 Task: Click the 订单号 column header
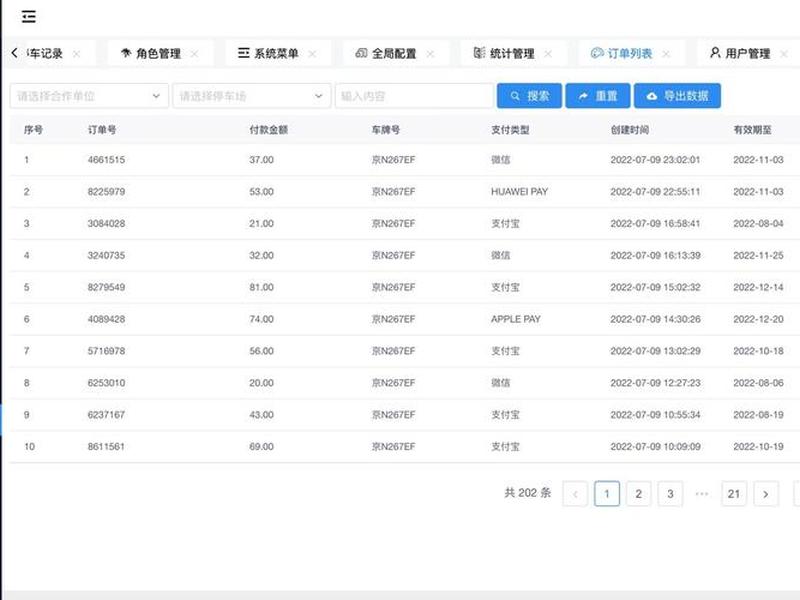coord(102,130)
